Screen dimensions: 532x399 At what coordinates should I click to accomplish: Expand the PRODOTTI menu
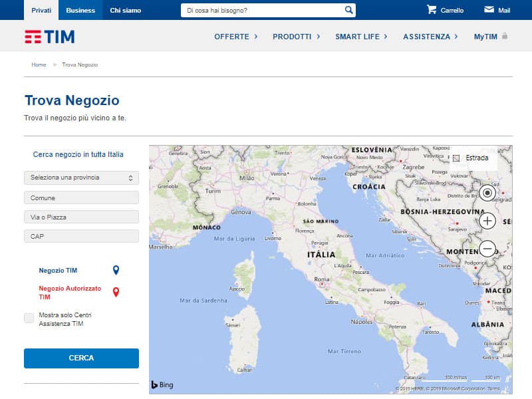coord(296,37)
